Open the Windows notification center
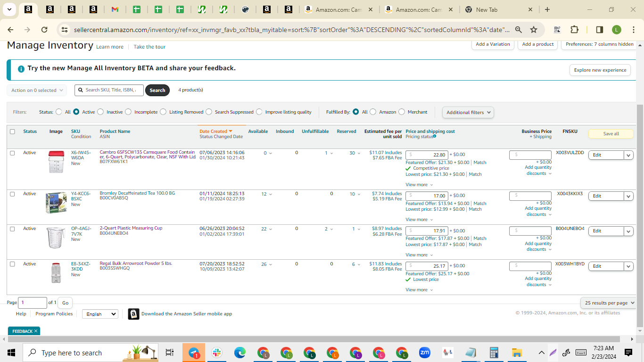 (628, 353)
